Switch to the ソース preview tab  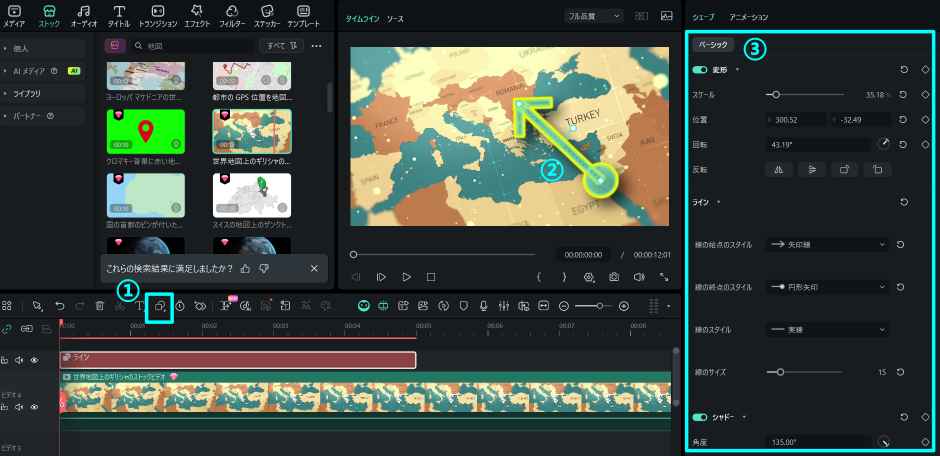pos(395,19)
